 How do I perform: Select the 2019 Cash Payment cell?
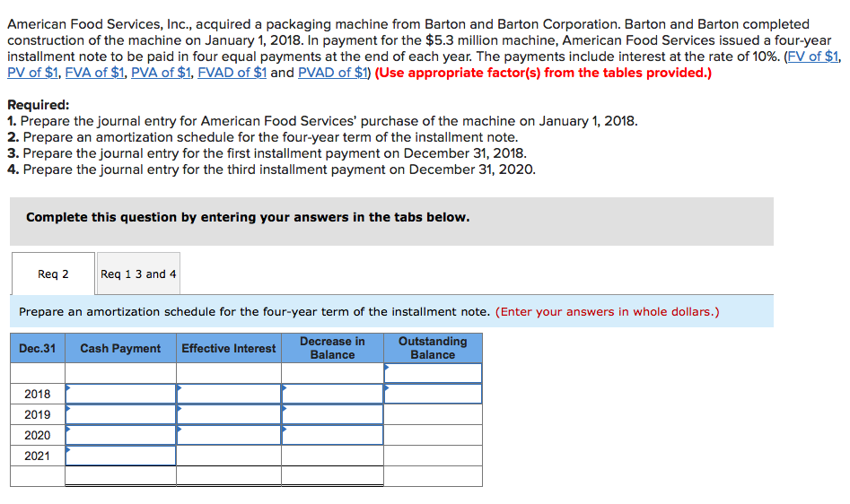tap(120, 414)
